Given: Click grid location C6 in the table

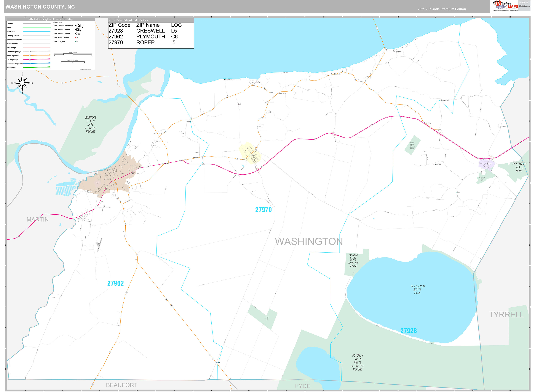Looking at the screenshot, I should [x=174, y=37].
